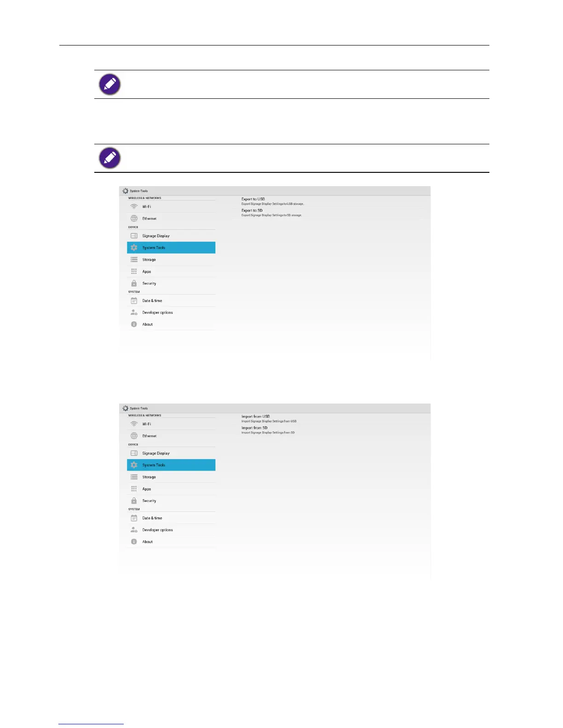
Task: Choose Import from SD option
Action: 254,428
